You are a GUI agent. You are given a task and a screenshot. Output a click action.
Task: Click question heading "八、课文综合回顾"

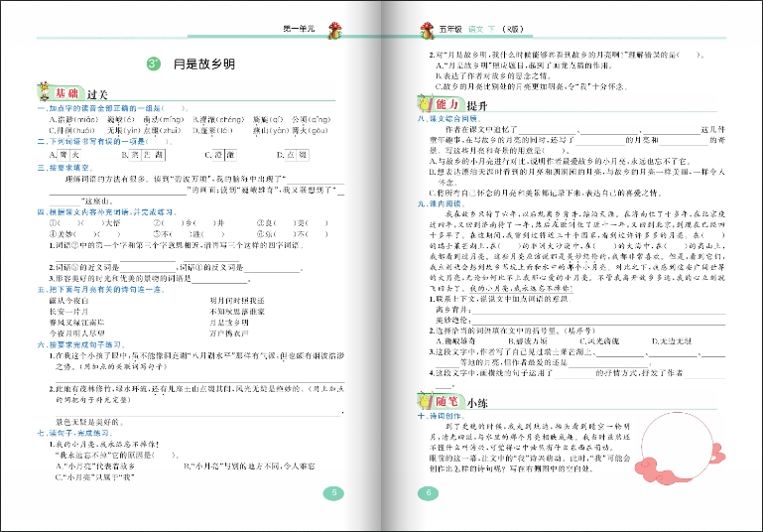pos(449,118)
